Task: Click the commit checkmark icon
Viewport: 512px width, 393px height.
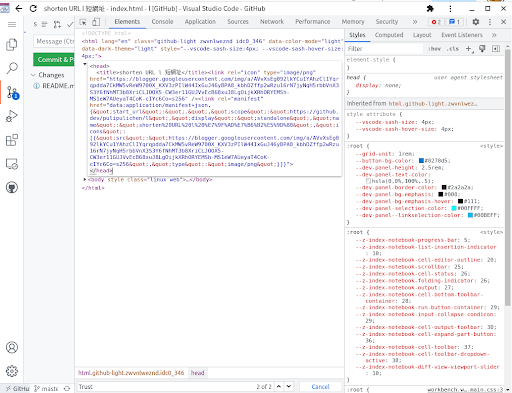Action: [70, 24]
